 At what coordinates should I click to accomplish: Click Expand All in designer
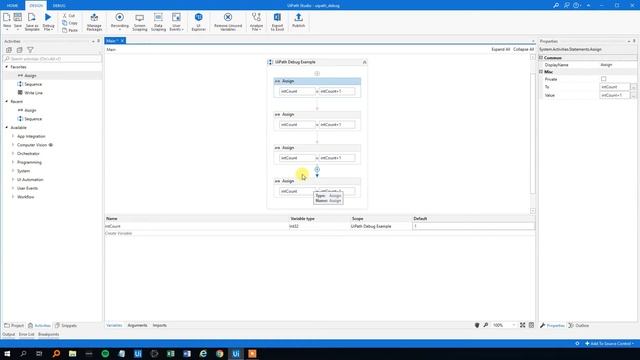(500, 49)
